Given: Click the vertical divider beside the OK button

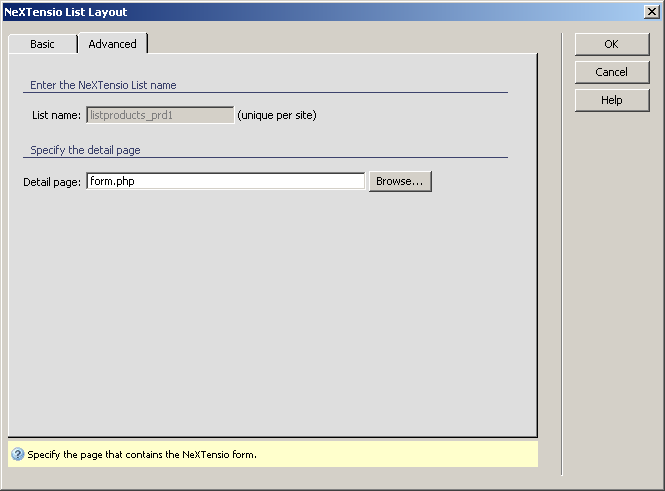Looking at the screenshot, I should coord(561,250).
